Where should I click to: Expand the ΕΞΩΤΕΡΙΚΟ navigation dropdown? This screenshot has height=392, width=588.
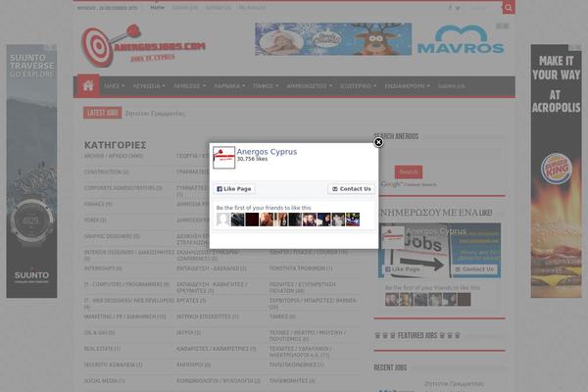pyautogui.click(x=358, y=86)
